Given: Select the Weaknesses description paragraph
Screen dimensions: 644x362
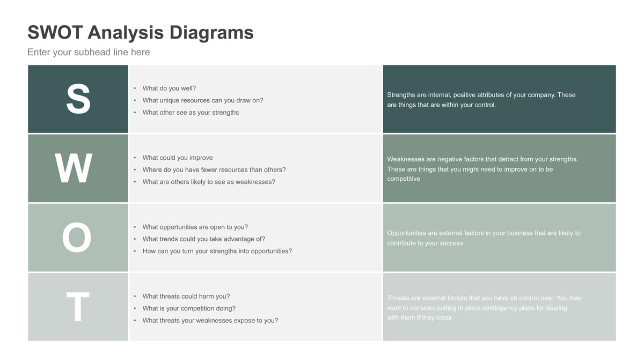Looking at the screenshot, I should (482, 169).
